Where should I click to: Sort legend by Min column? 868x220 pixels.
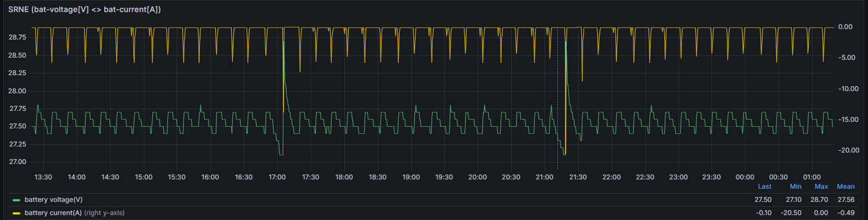796,187
